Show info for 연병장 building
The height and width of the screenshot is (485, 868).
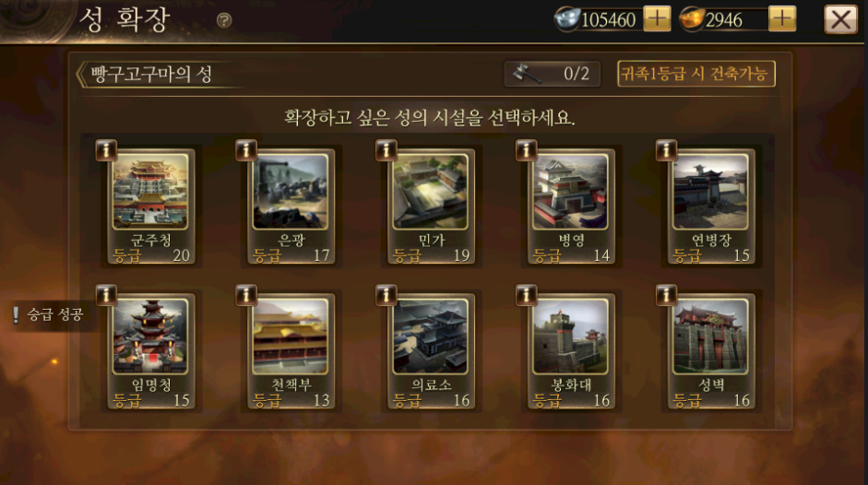tap(666, 149)
